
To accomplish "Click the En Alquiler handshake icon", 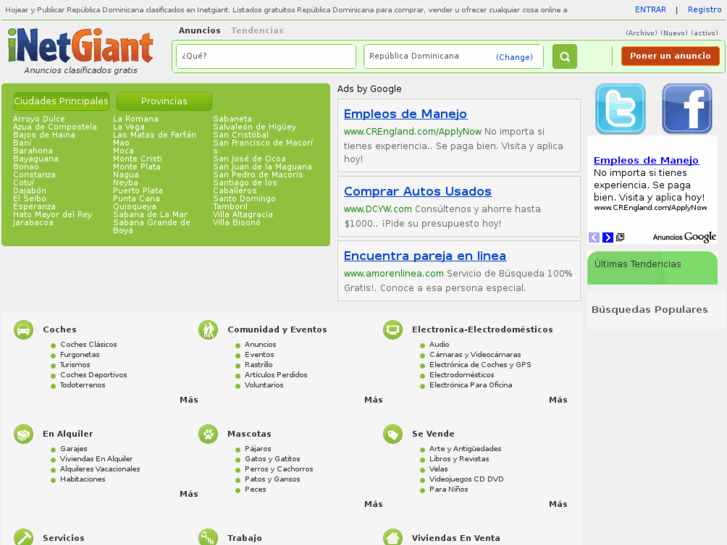I will [x=23, y=435].
